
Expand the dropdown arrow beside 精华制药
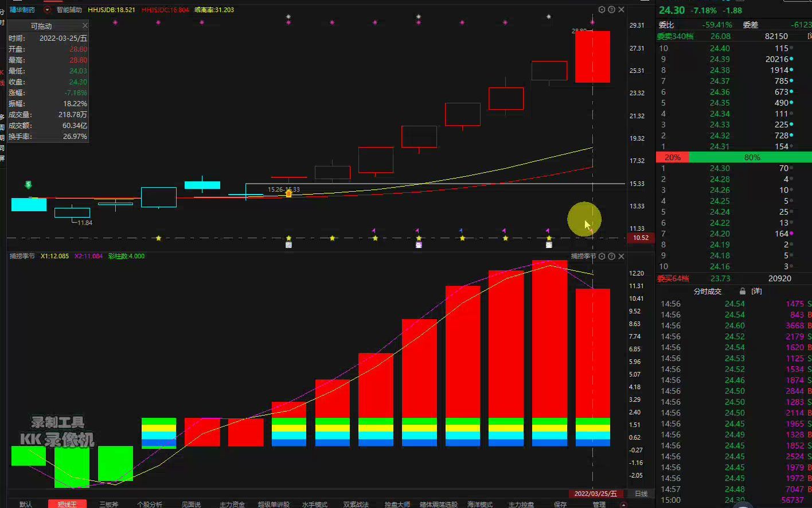pyautogui.click(x=47, y=10)
